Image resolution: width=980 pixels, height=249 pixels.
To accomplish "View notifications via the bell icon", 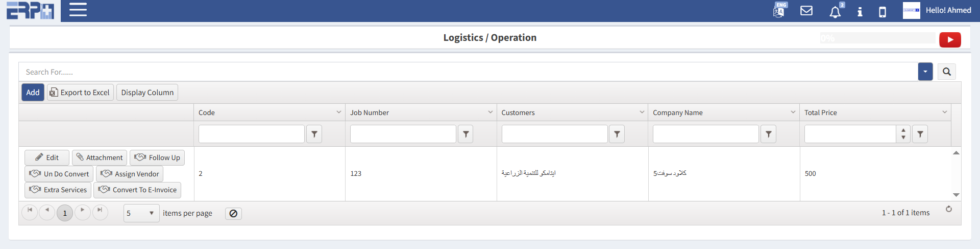I will point(835,12).
